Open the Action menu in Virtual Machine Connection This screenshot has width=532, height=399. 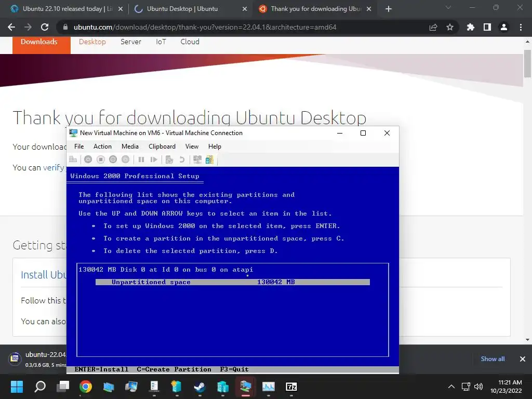pyautogui.click(x=102, y=146)
